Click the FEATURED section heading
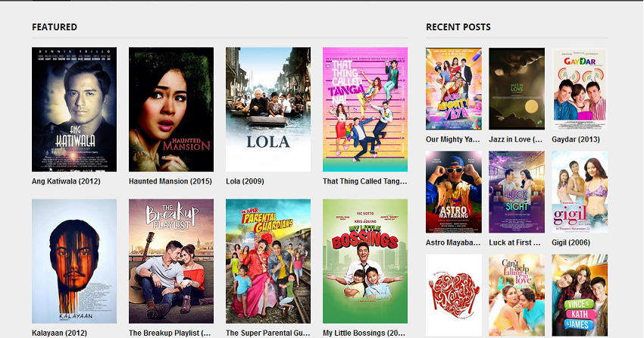 click(55, 27)
